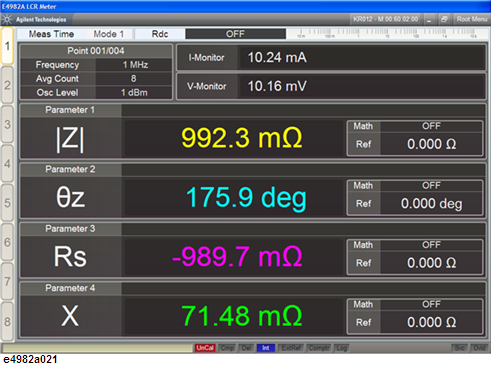Select side tab 6
The width and height of the screenshot is (491, 366).
(7, 242)
